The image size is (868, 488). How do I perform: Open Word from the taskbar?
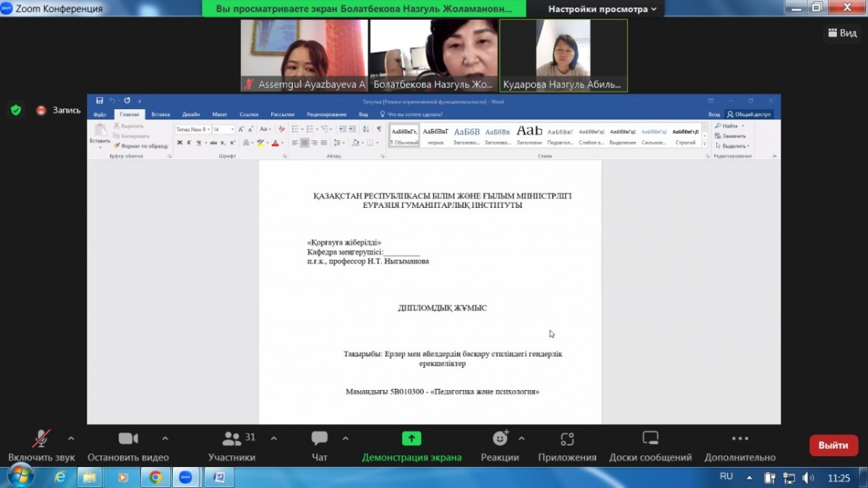pyautogui.click(x=218, y=478)
